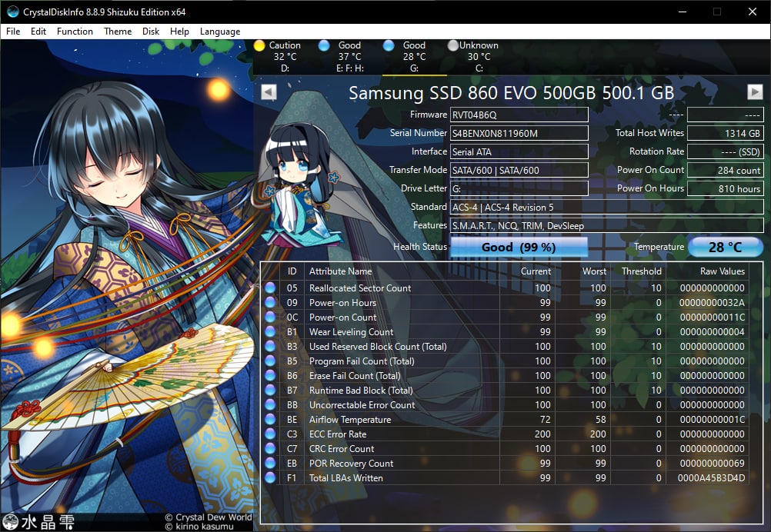
Task: Click ECC Error Rate current value 200
Action: point(542,434)
